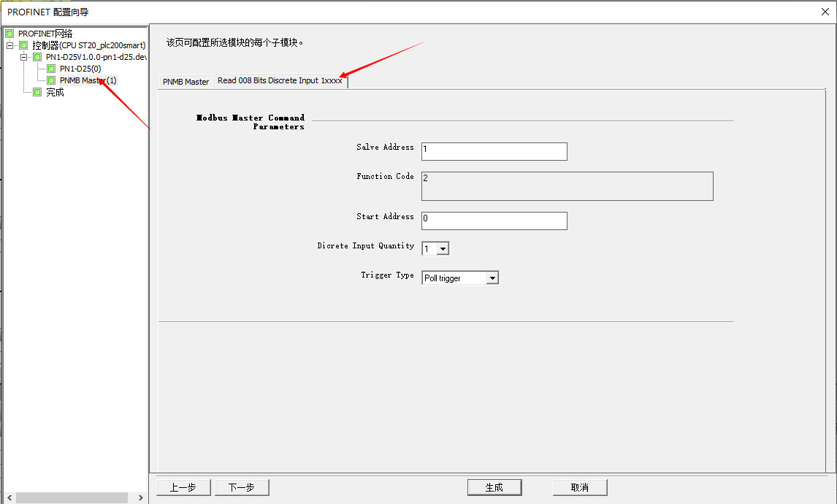
Task: Click the green icon beside PROFINET网络
Action: (9, 34)
